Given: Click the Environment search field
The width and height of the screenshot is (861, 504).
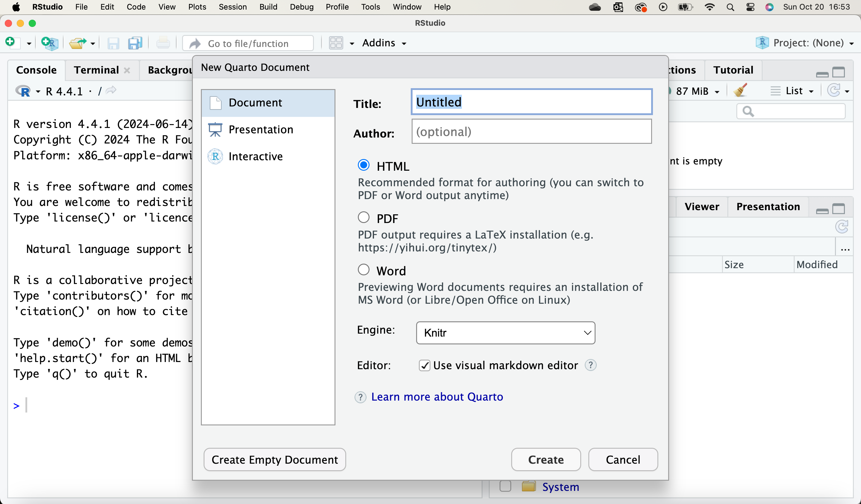Looking at the screenshot, I should pyautogui.click(x=791, y=112).
